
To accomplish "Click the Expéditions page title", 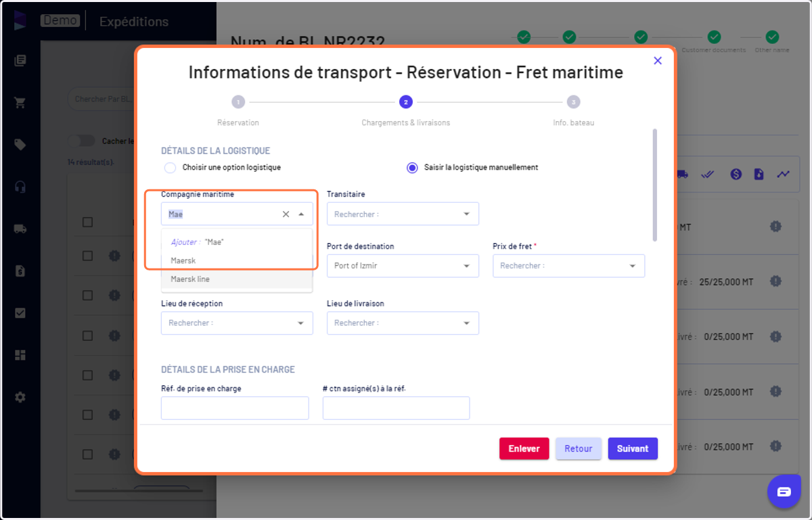I will 134,22.
